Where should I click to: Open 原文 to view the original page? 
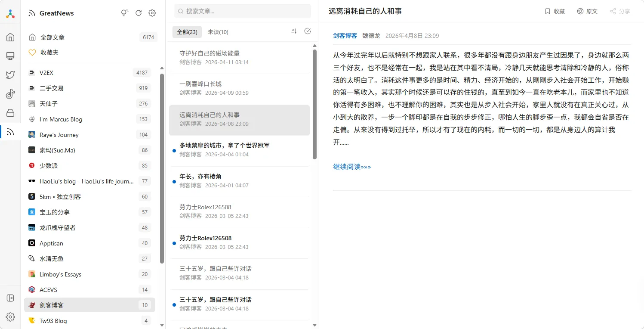click(x=587, y=11)
